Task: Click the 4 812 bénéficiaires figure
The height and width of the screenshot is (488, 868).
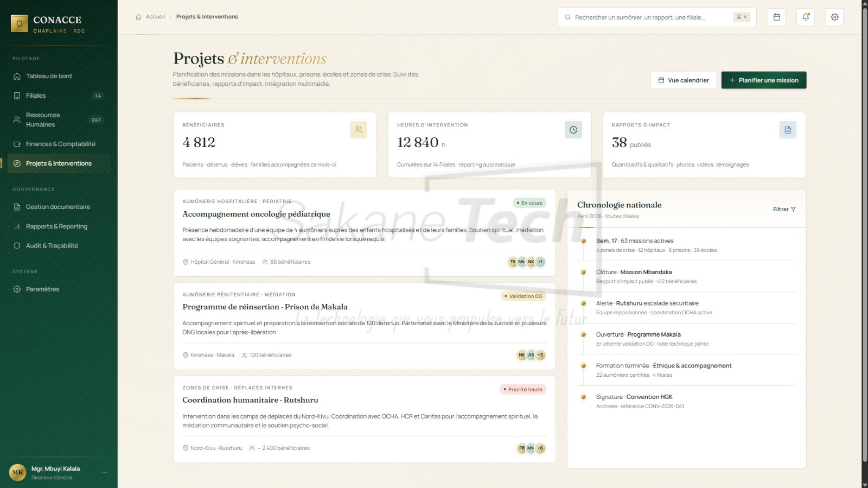Action: 199,143
